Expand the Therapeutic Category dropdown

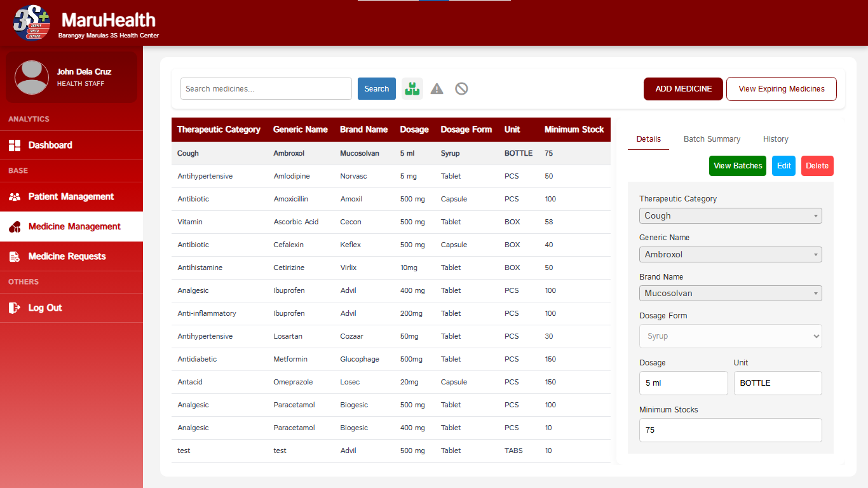point(730,215)
